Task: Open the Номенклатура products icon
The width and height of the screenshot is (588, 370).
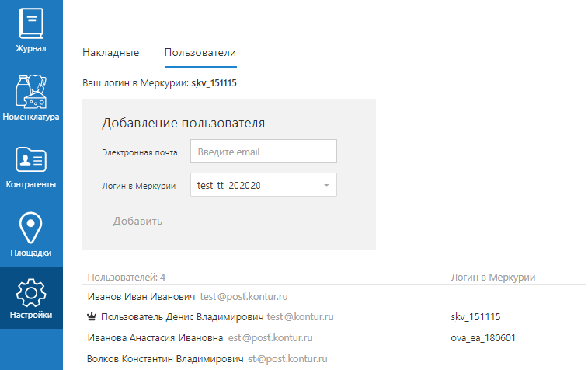Action: [31, 92]
